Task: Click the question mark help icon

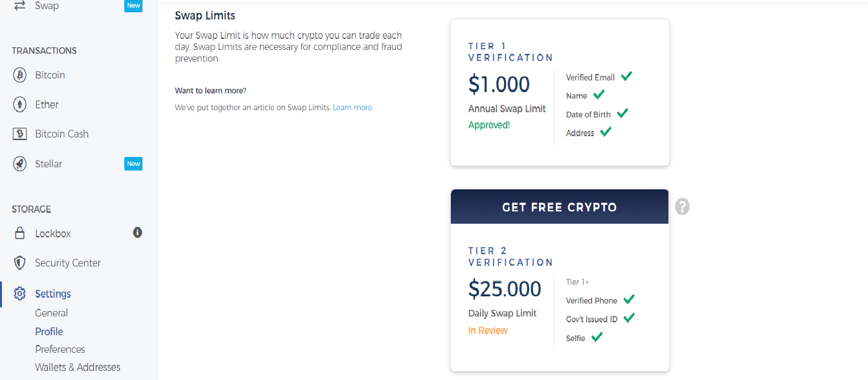Action: point(682,207)
